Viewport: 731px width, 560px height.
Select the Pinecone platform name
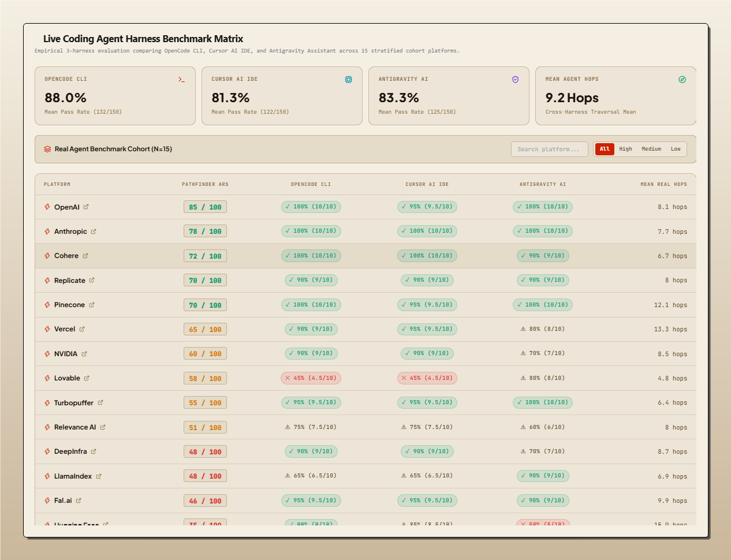pos(69,305)
